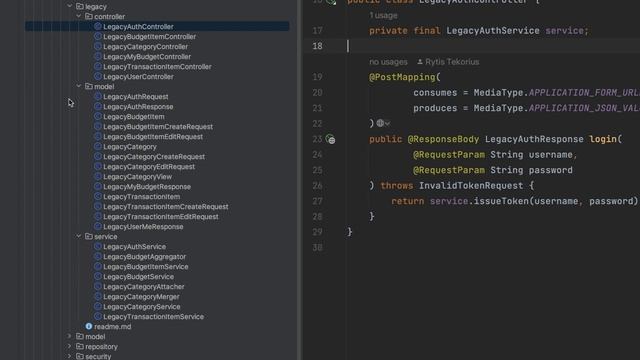Open the URL mapping globe dropdown at line 22
Screen dimensions: 640x360
[x=383, y=123]
